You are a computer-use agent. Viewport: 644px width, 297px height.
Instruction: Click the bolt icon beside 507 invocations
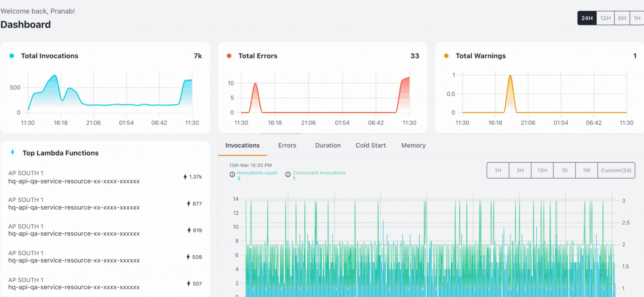(189, 284)
